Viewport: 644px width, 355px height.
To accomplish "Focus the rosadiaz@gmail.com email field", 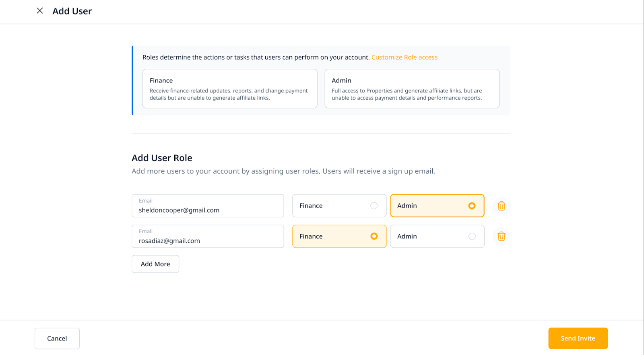I will 208,240.
